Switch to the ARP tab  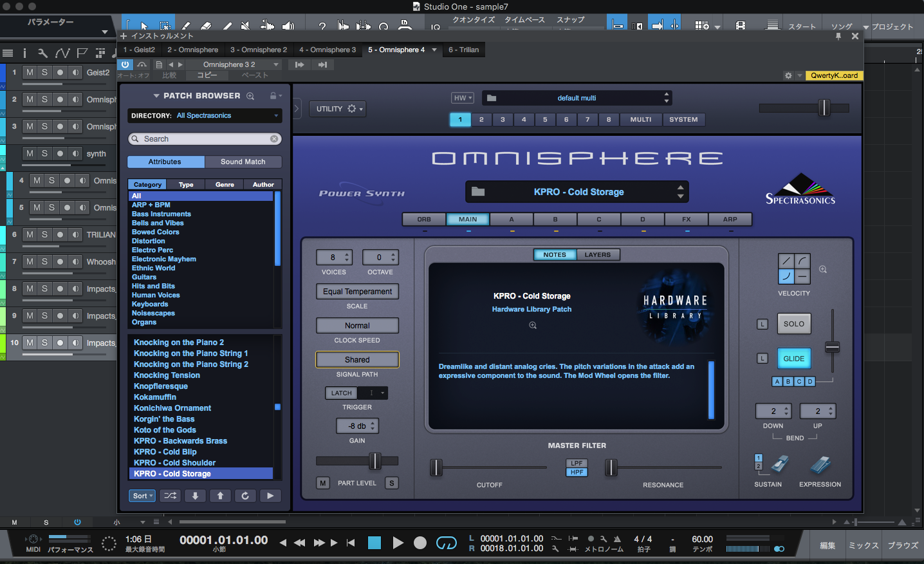pos(730,220)
